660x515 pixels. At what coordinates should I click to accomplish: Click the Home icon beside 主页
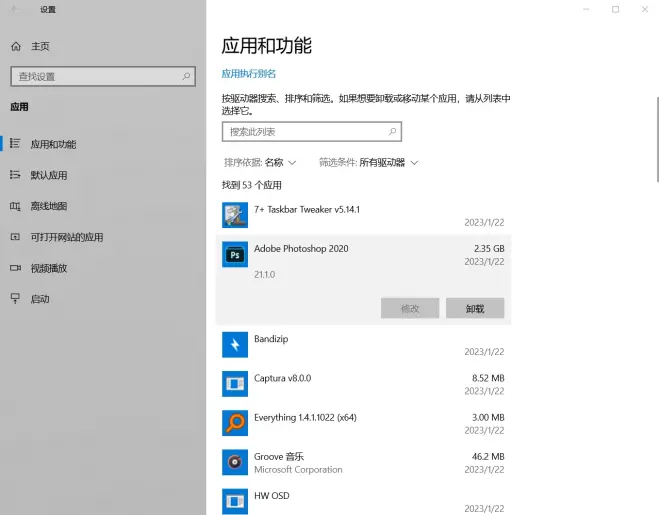(16, 46)
